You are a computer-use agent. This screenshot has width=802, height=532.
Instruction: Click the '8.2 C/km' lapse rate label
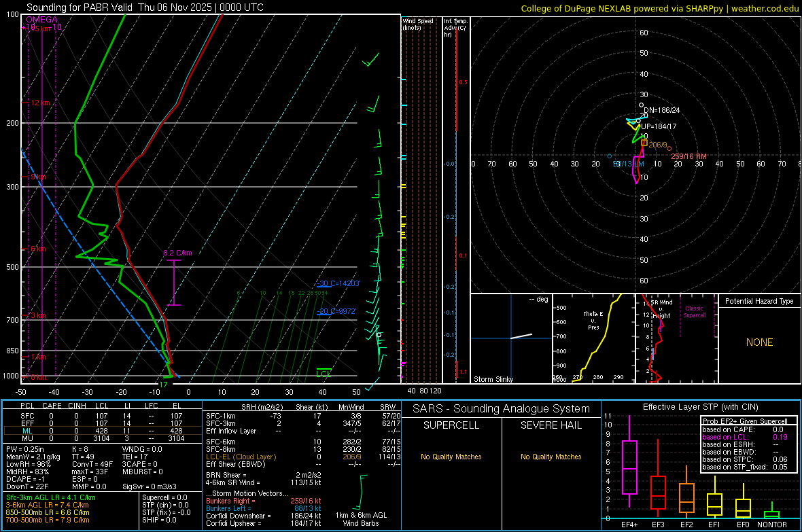click(177, 253)
